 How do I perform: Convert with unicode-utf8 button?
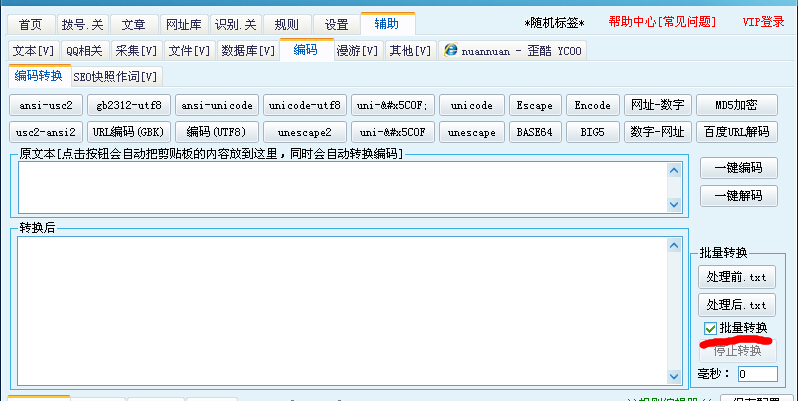(x=305, y=105)
